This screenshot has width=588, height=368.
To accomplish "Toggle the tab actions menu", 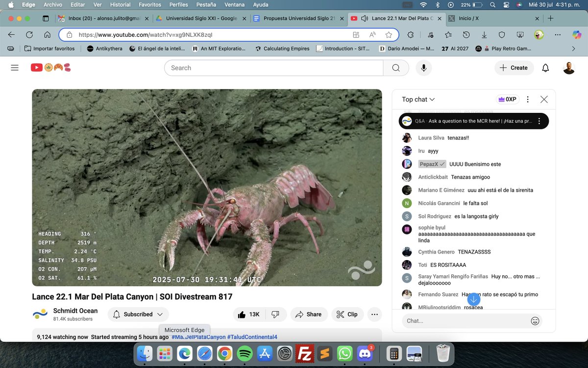I will tap(46, 18).
